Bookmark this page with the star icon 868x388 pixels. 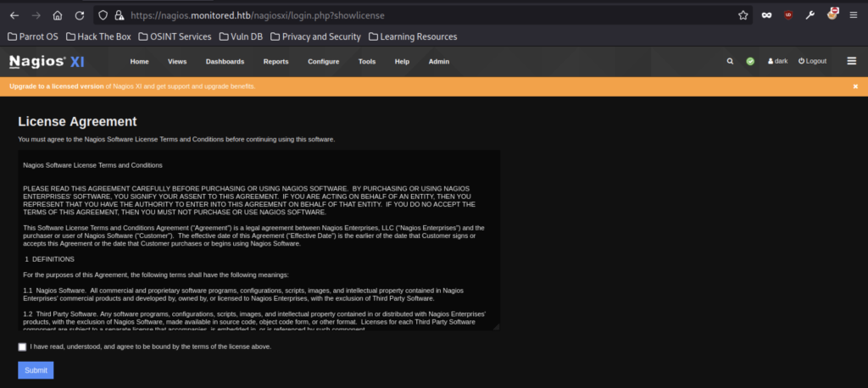point(743,15)
